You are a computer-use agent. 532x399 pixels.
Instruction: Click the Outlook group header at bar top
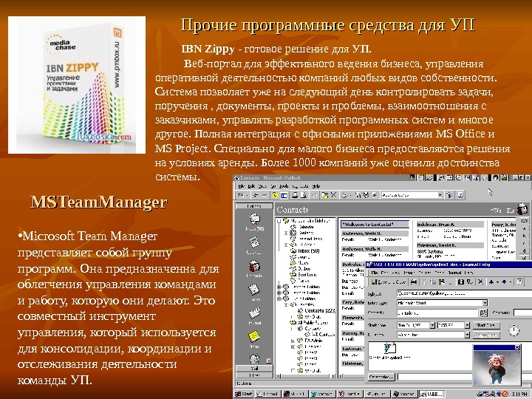(x=254, y=206)
